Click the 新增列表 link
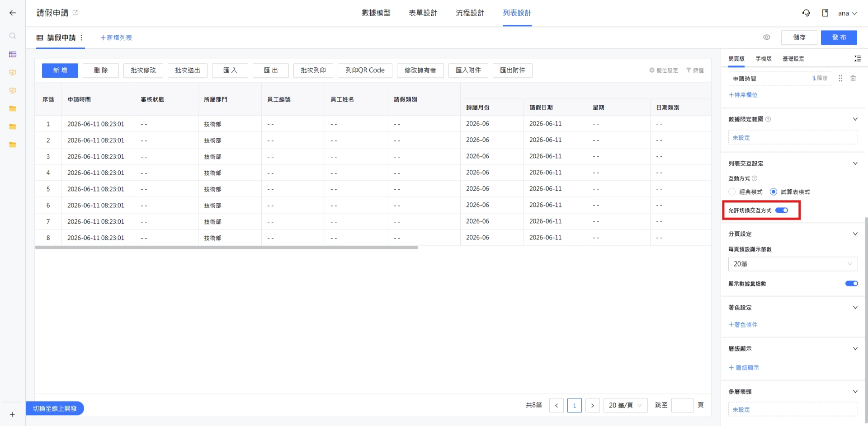Viewport: 868px width, 426px height. [116, 37]
